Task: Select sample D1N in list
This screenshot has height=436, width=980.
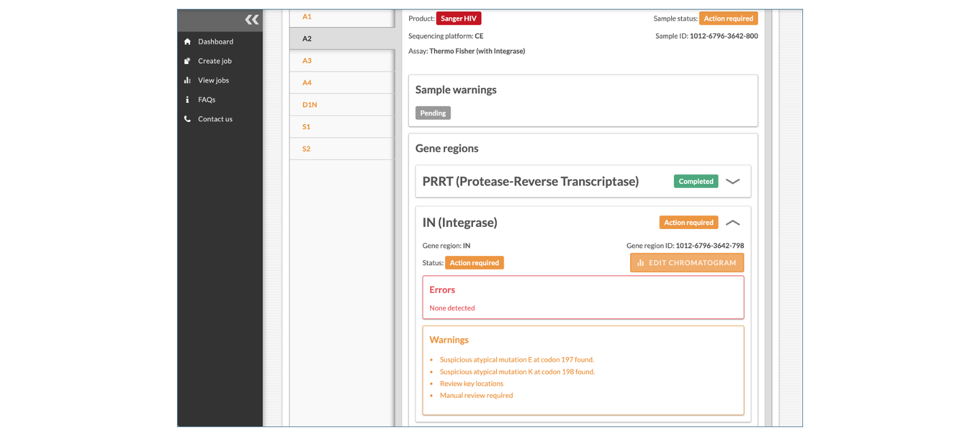Action: pos(342,105)
